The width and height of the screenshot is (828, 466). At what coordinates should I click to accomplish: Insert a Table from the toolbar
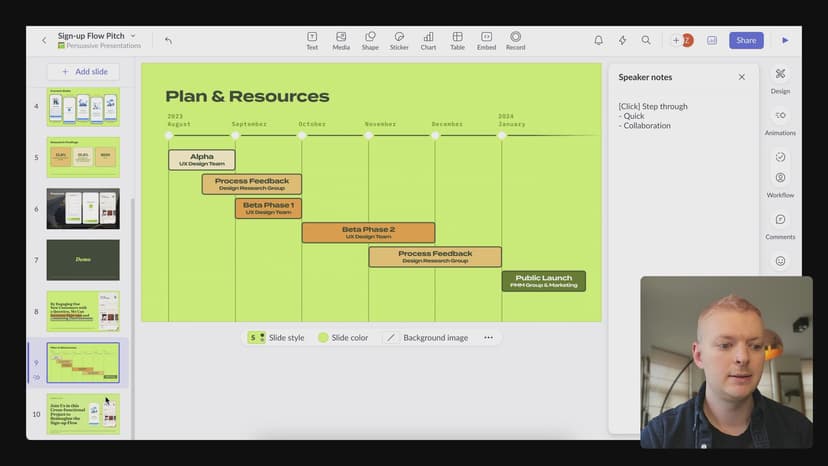pyautogui.click(x=457, y=40)
